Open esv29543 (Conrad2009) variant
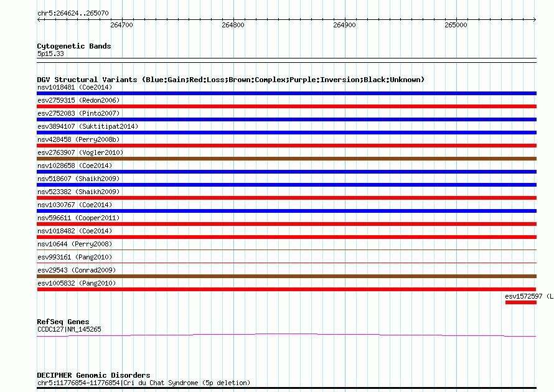 pyautogui.click(x=77, y=270)
